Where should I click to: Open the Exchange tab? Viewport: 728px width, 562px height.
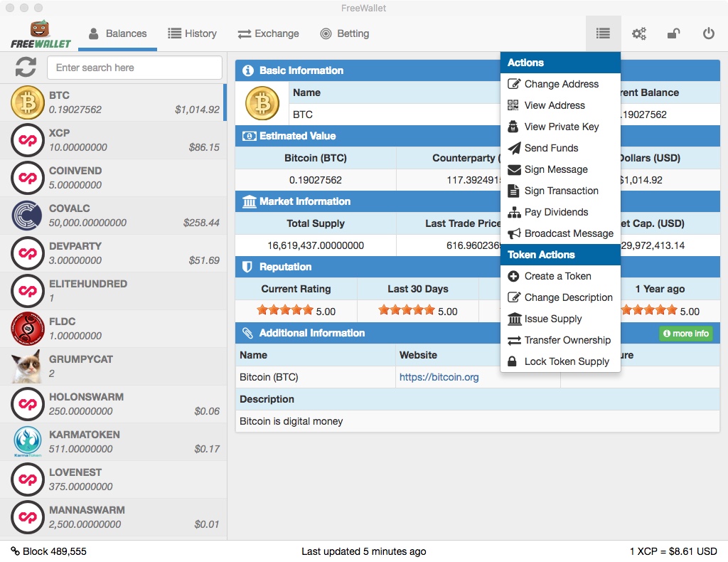[x=268, y=33]
